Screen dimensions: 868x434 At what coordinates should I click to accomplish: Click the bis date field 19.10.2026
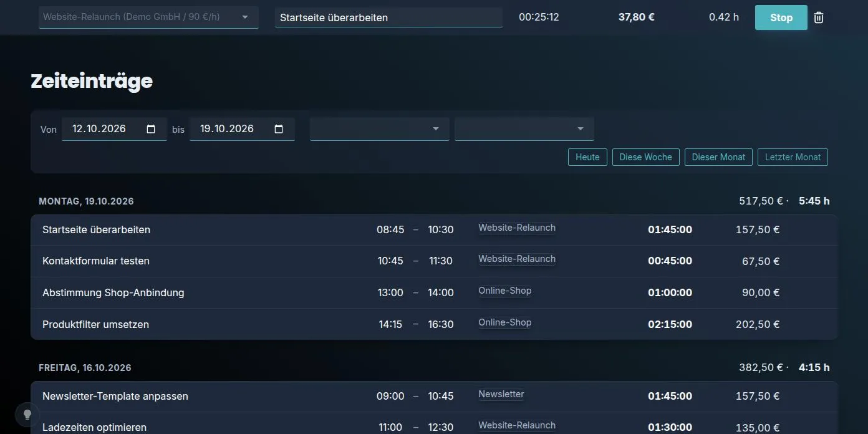pyautogui.click(x=242, y=129)
